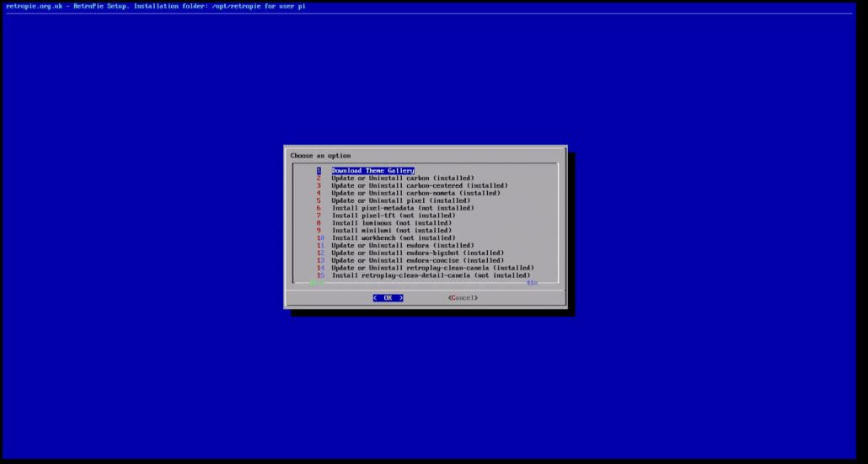Select Install pixel-tft row
This screenshot has width=868, height=464.
(x=394, y=215)
